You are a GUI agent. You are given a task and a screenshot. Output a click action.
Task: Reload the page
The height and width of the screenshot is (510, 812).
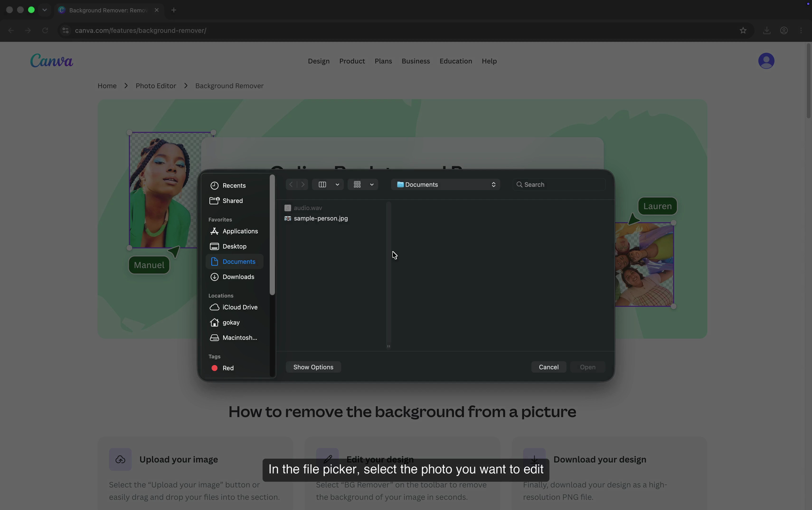(45, 30)
